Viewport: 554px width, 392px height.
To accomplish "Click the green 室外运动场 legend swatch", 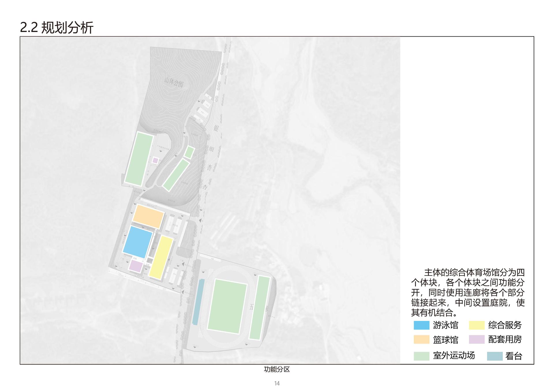I will point(421,356).
